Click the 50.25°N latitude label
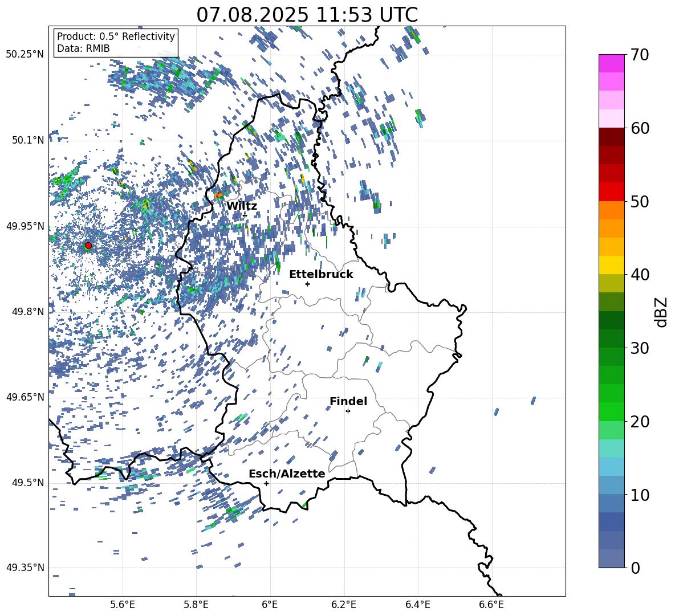The image size is (675, 616). pyautogui.click(x=25, y=55)
